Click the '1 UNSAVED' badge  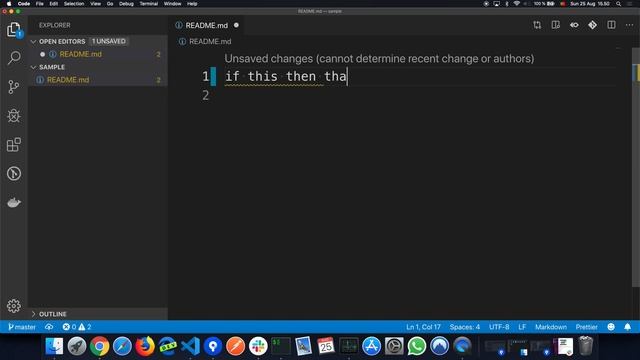click(x=109, y=41)
